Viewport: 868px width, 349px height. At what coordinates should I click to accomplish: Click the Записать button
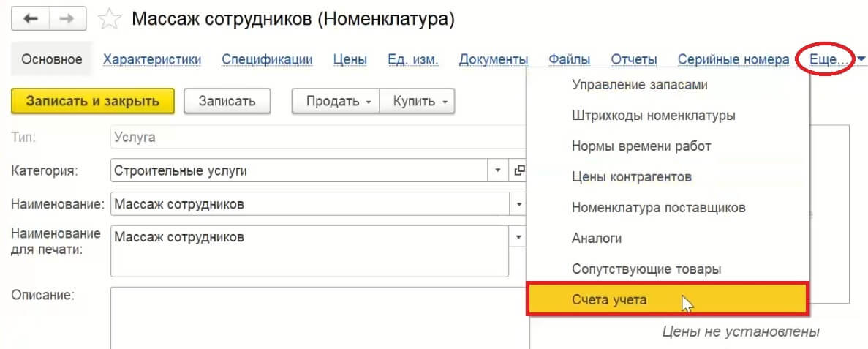tap(227, 102)
